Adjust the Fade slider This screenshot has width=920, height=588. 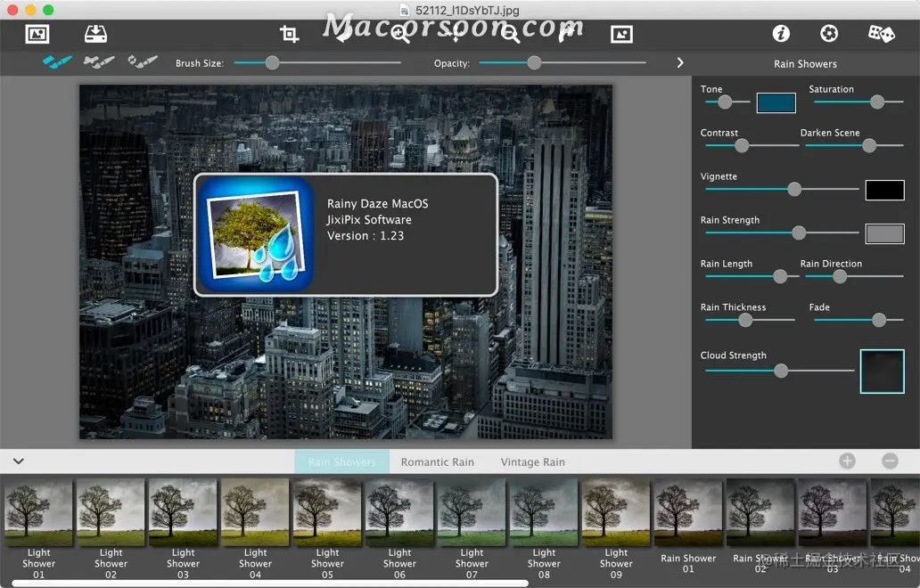[859, 320]
